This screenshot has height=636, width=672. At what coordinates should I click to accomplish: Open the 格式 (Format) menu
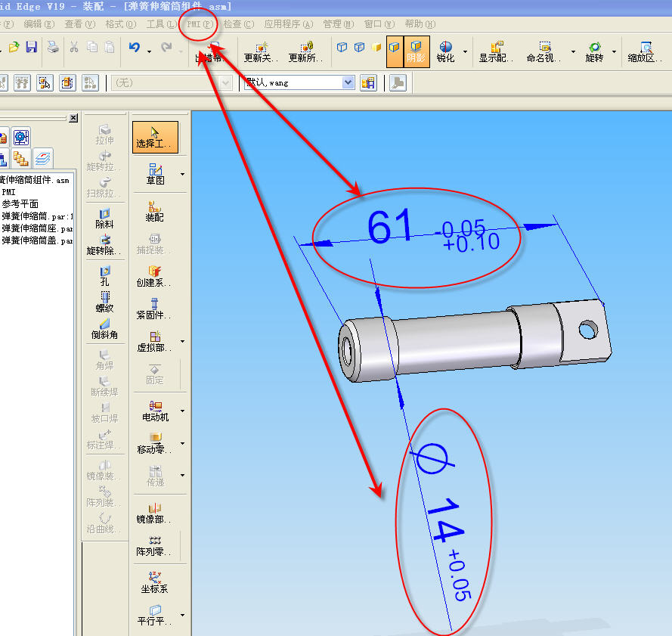(x=121, y=24)
